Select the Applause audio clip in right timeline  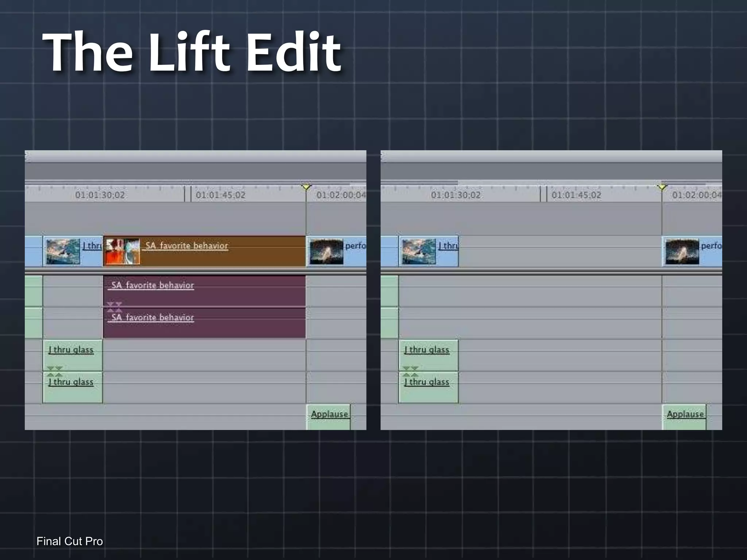(x=684, y=417)
